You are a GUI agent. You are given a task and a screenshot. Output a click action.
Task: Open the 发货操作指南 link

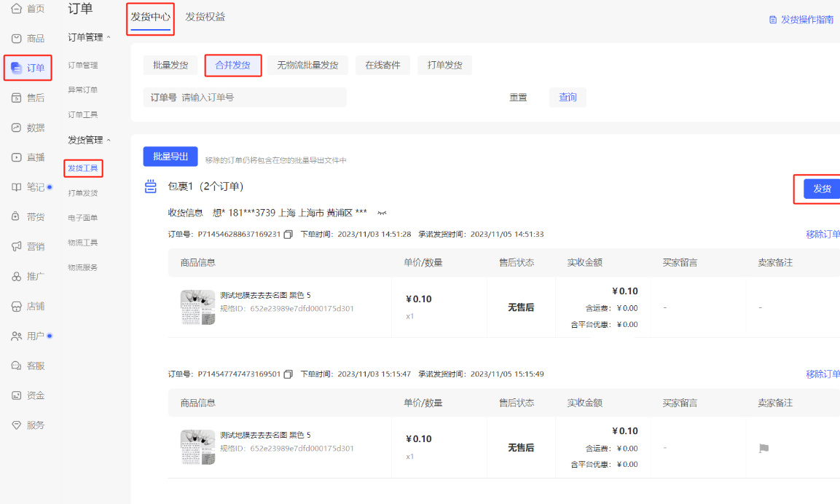(x=806, y=20)
